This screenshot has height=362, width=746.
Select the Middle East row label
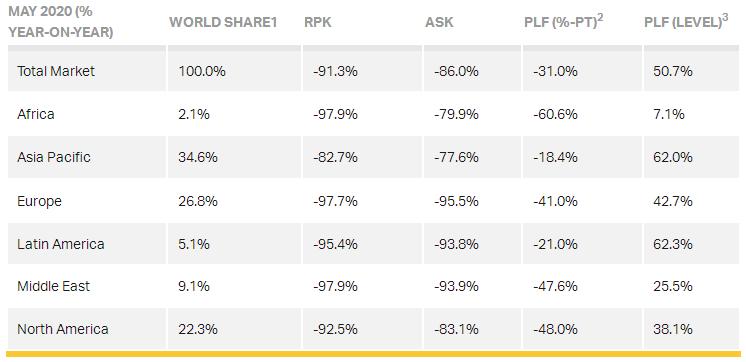pyautogui.click(x=54, y=286)
